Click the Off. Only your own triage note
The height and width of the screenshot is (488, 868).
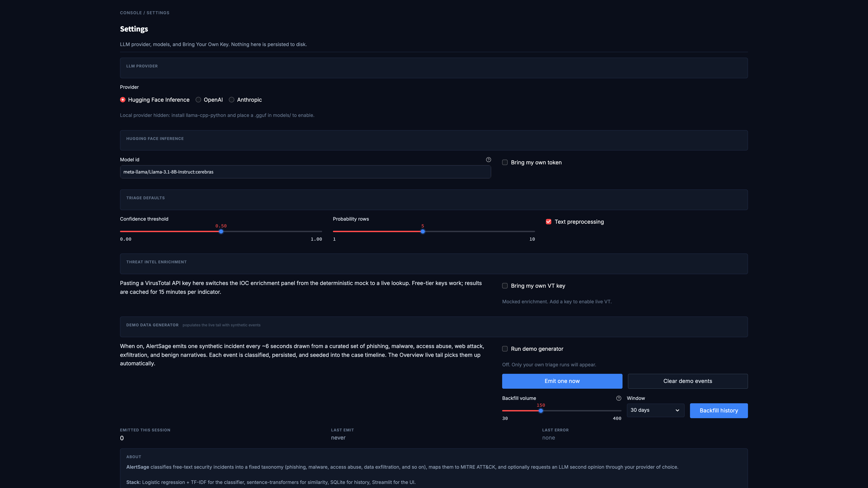[x=549, y=364]
